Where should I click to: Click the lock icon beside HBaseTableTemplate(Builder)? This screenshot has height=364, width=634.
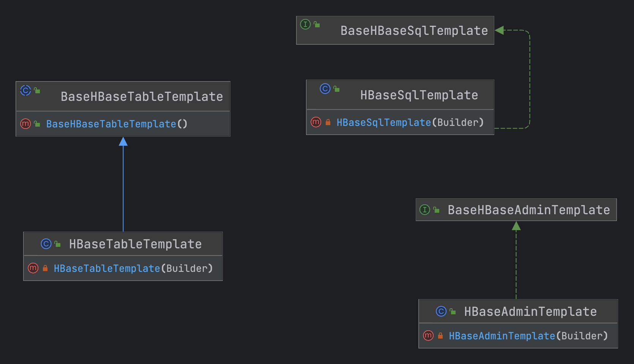[x=45, y=268]
